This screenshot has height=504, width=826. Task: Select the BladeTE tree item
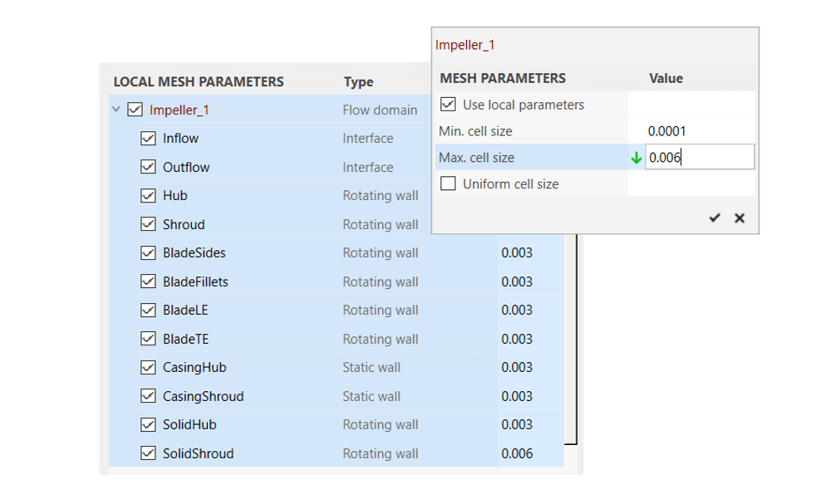pos(185,340)
